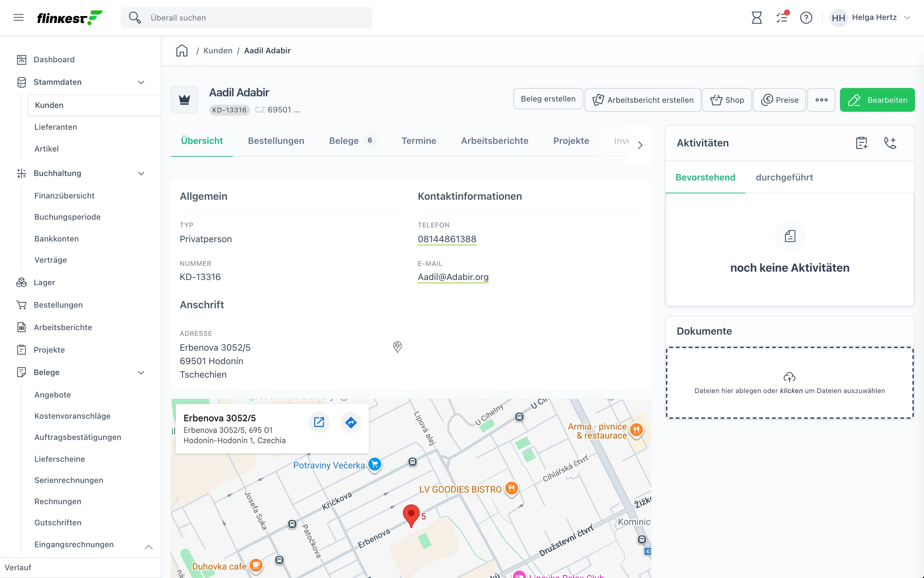Switch to the Arbeitsberichte tab

click(x=495, y=141)
